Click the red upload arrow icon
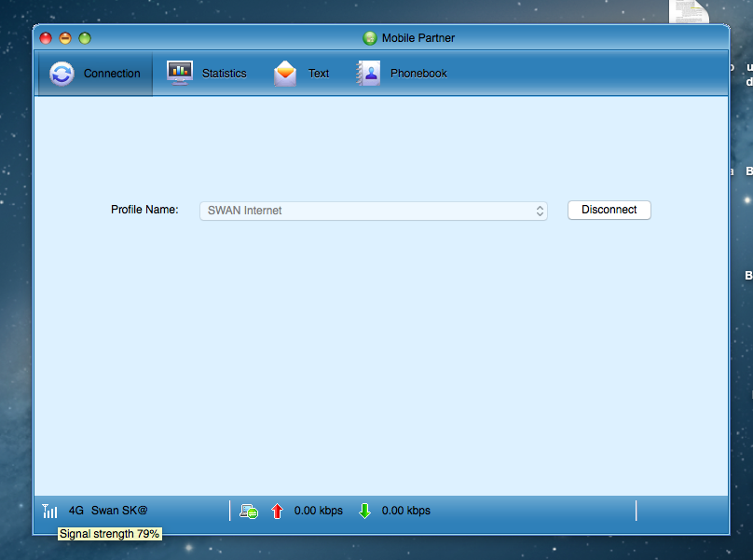 (x=277, y=511)
